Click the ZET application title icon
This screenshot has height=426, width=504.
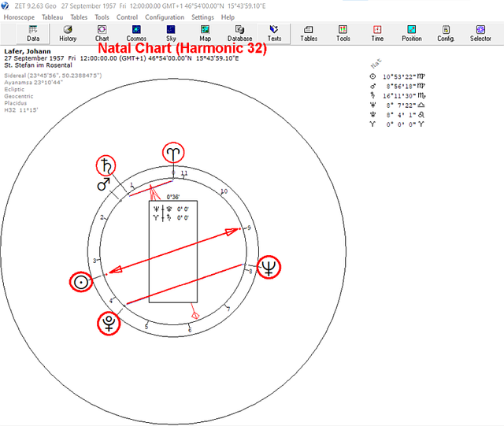[5, 6]
